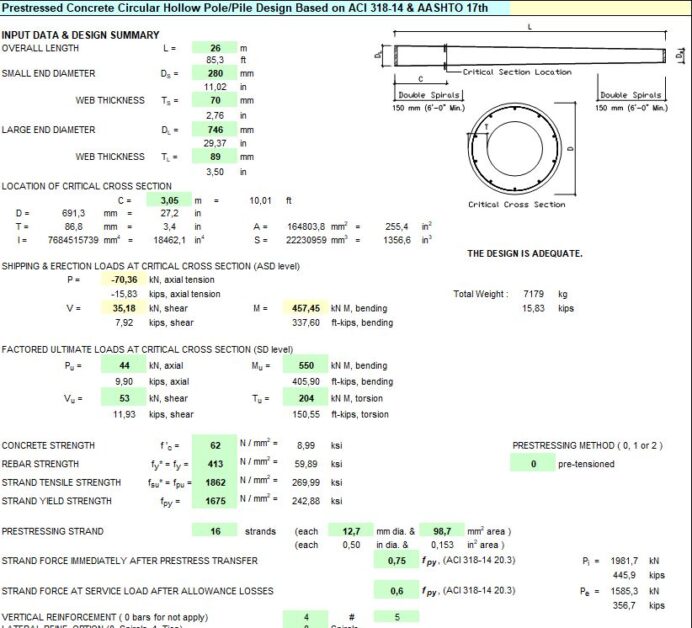Click the moment of inertia value 7684515739

pos(73,240)
